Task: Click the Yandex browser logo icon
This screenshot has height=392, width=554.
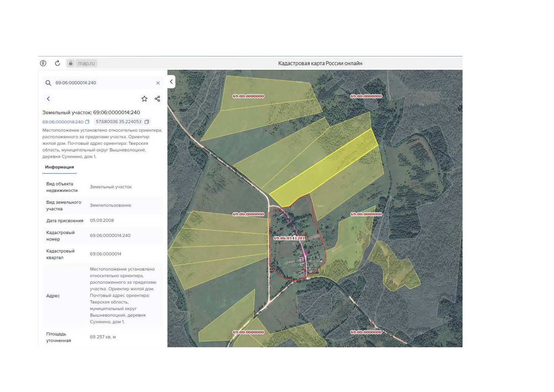Action: pyautogui.click(x=43, y=63)
